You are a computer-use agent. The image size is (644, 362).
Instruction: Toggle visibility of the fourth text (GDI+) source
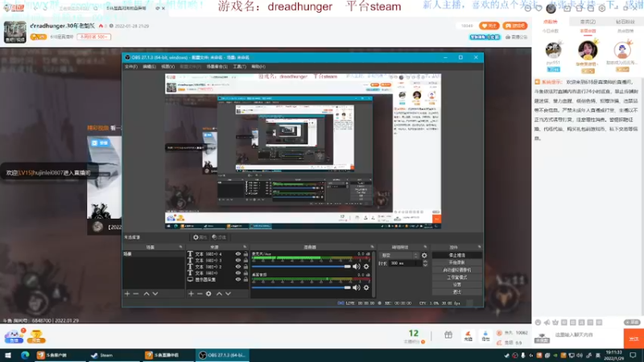(x=237, y=273)
